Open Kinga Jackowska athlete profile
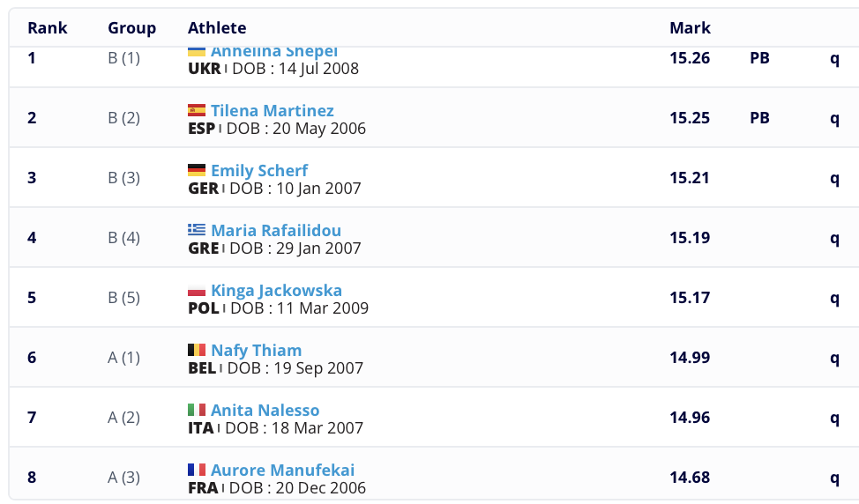Screen dimensions: 859x504 [276, 291]
